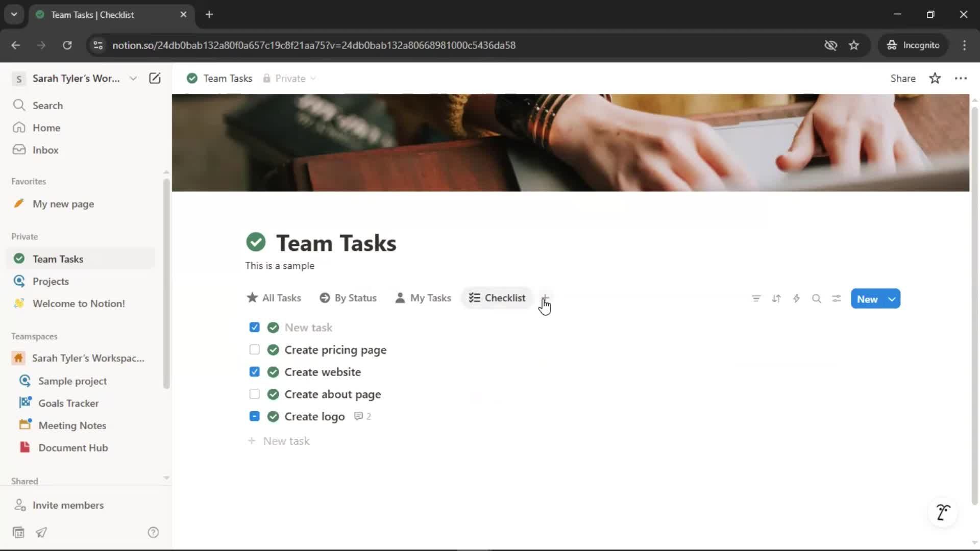
Task: Switch to the My Tasks view
Action: pos(423,298)
